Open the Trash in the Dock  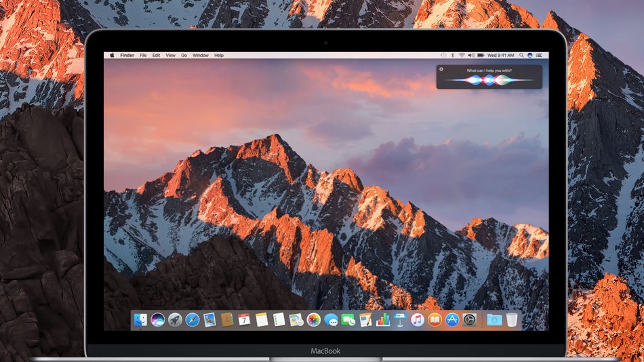pos(512,320)
